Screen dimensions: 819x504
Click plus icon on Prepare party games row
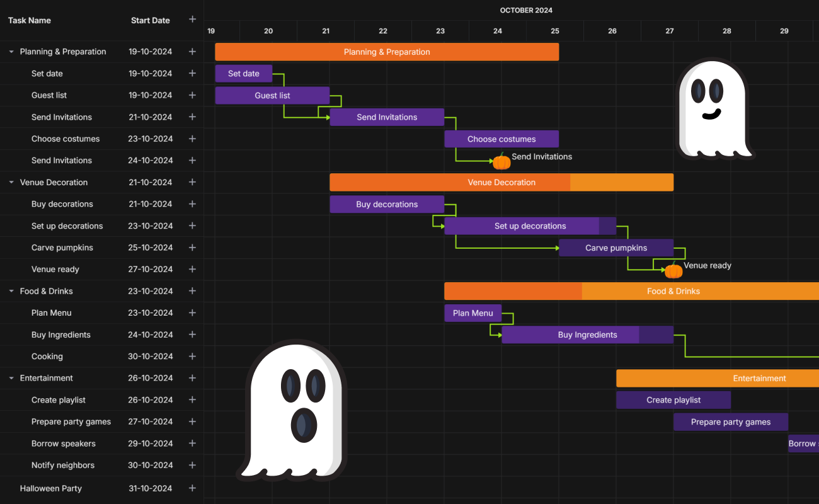pos(192,421)
